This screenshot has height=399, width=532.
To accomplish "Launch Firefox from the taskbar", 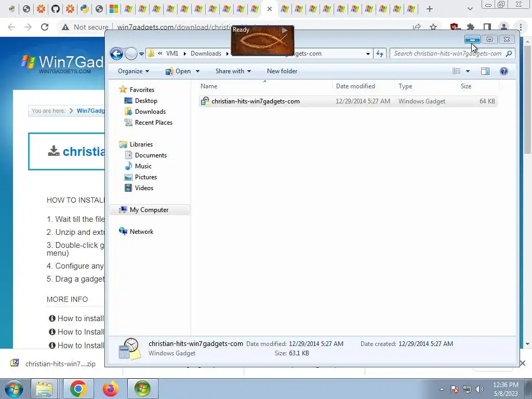I will 110,389.
